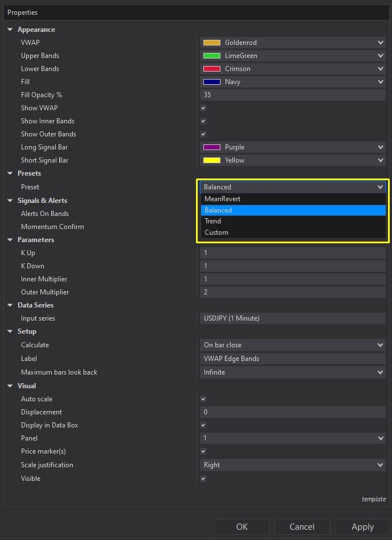This screenshot has width=392, height=540.
Task: Collapse the Appearance section
Action: 10,30
